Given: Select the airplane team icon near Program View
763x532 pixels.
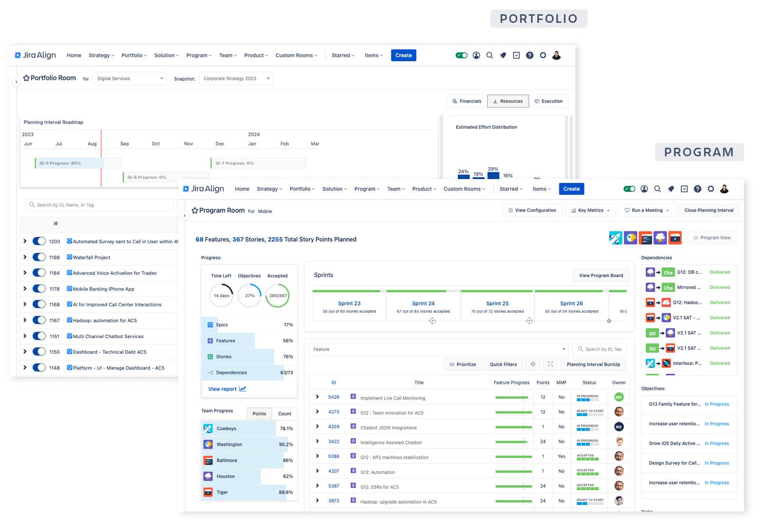Looking at the screenshot, I should tap(615, 237).
